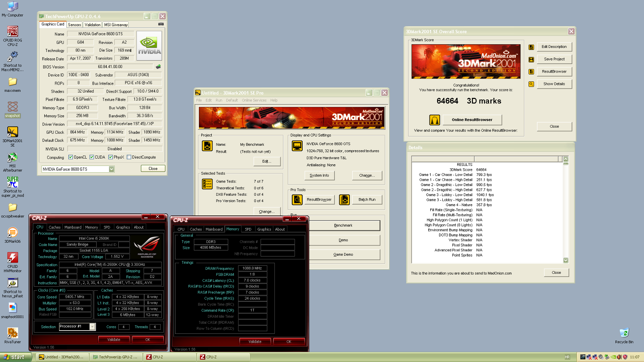Launch RivaTuner desktop icon
This screenshot has width=644, height=362.
[12, 333]
